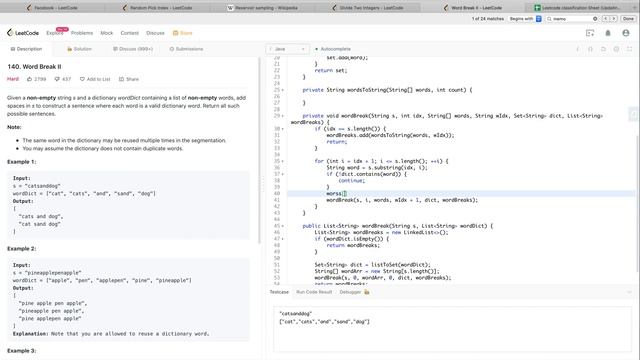Collapse the code block at line 29

point(282,116)
